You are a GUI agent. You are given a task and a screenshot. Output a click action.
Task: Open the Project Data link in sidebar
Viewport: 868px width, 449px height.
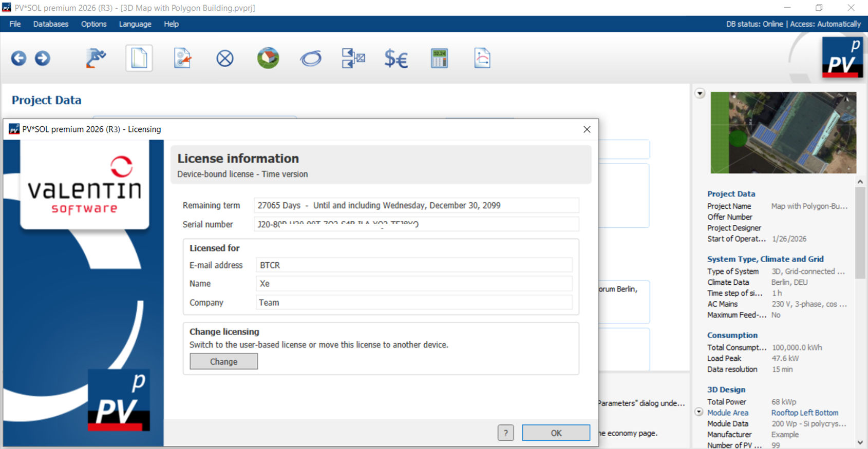coord(731,194)
